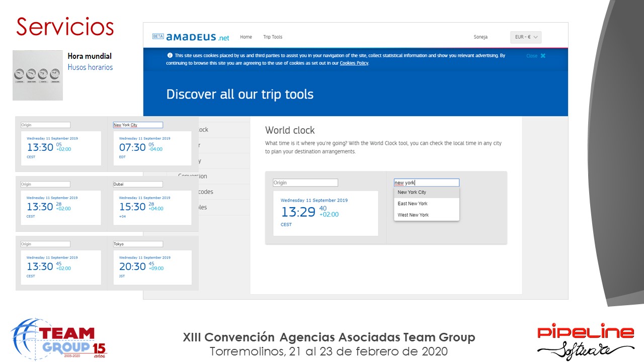Click 'Discover all our trip tools' banner title

(240, 95)
